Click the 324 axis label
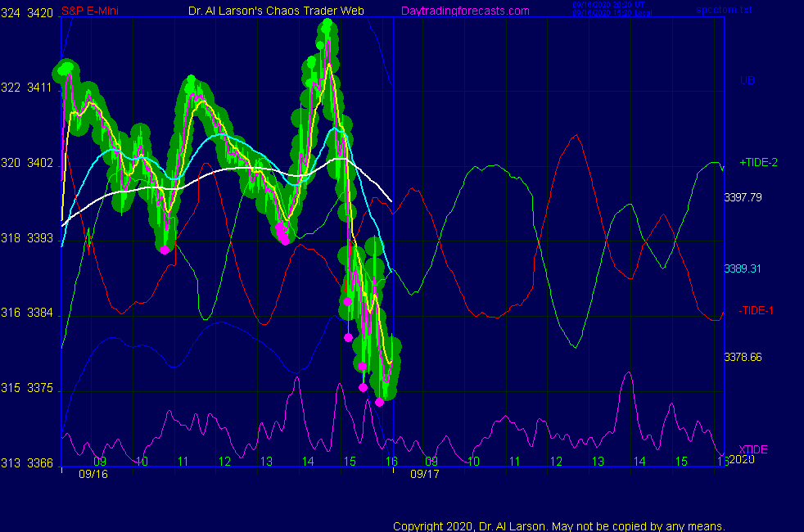The image size is (804, 532). [11, 13]
